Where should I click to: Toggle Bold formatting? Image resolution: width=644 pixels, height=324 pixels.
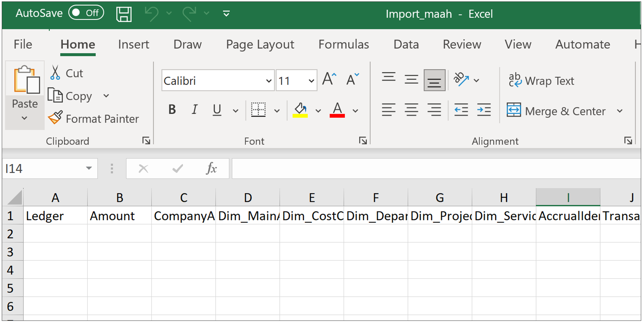tap(172, 110)
